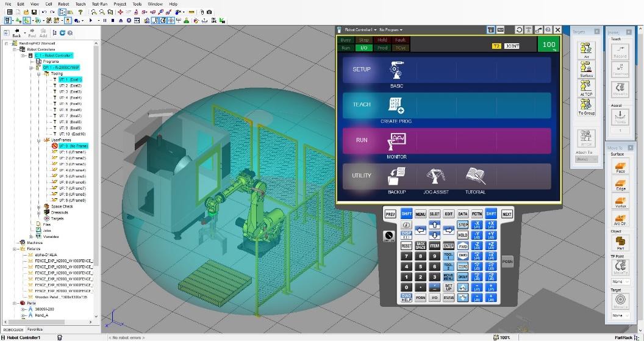Viewport: 644px width, 341px height.
Task: Open the Test-Run menu
Action: pyautogui.click(x=99, y=4)
